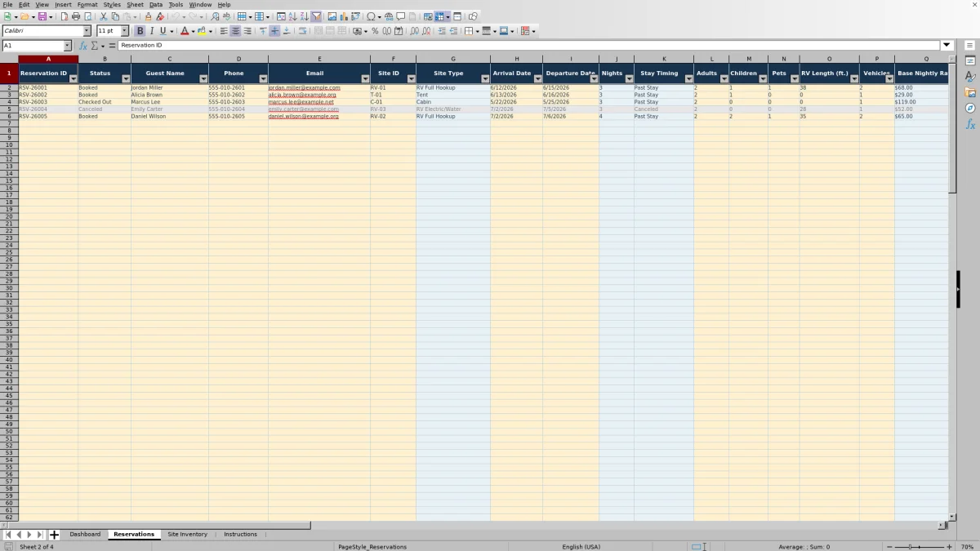Format cells as percent
The width and height of the screenshot is (980, 551).
click(375, 31)
